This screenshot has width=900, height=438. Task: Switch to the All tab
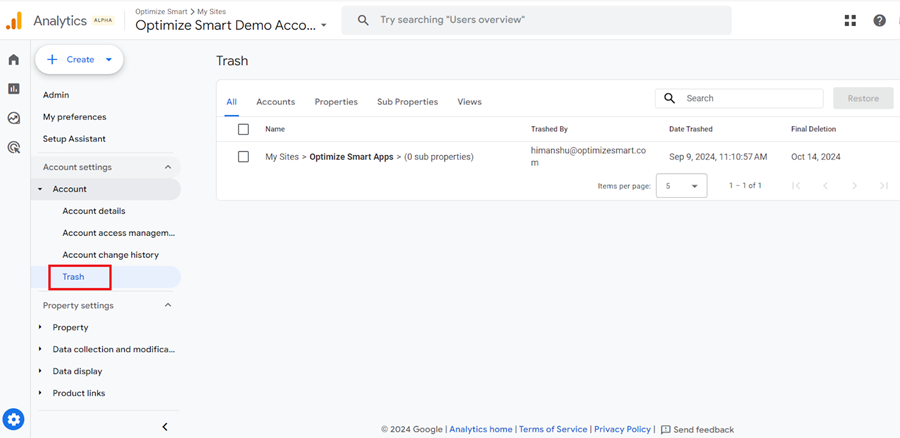pos(231,102)
